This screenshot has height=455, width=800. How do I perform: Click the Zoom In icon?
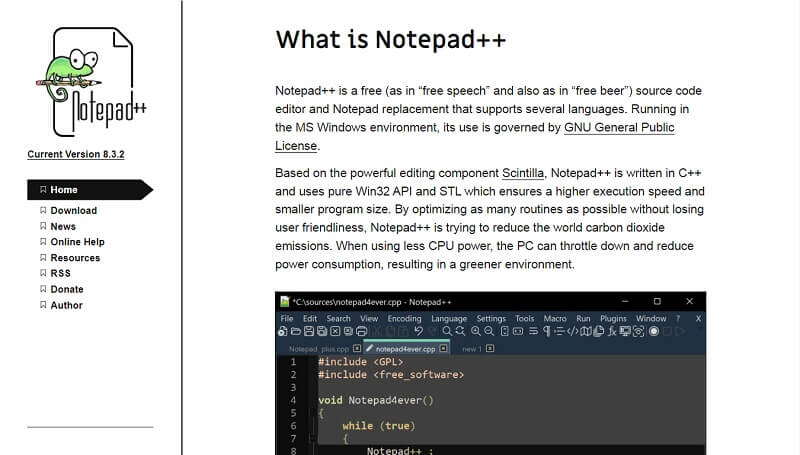coord(476,332)
